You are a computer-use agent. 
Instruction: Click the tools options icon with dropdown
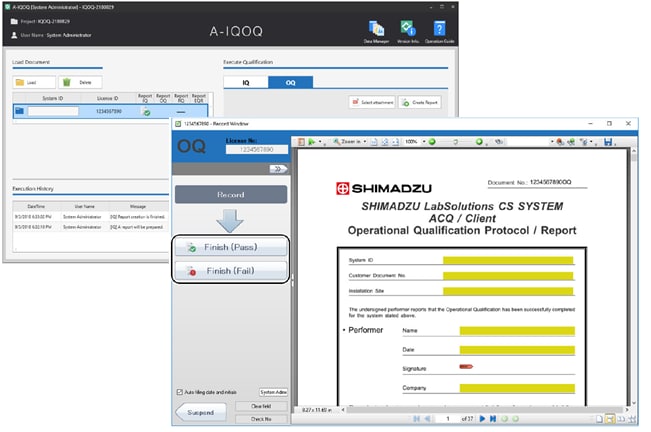coord(585,142)
